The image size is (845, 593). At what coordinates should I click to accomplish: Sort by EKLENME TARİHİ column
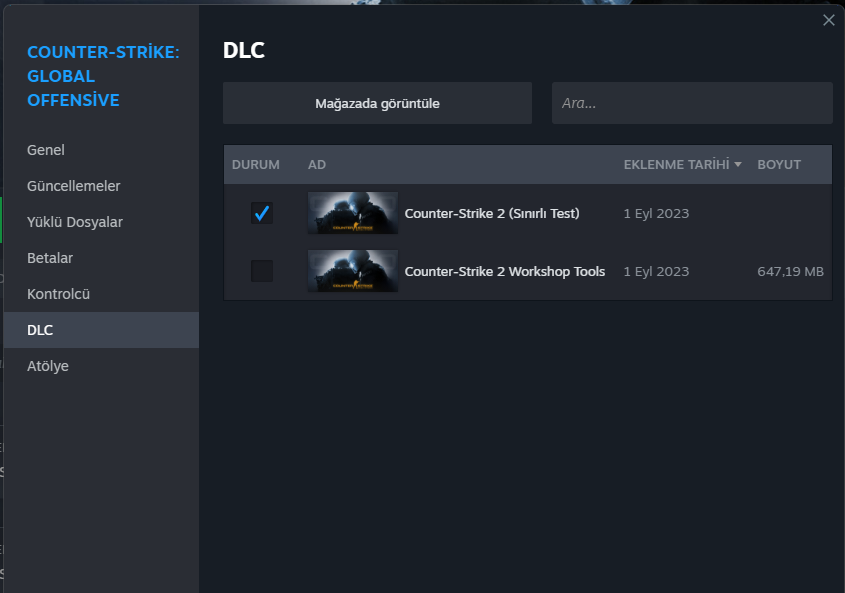coord(676,164)
